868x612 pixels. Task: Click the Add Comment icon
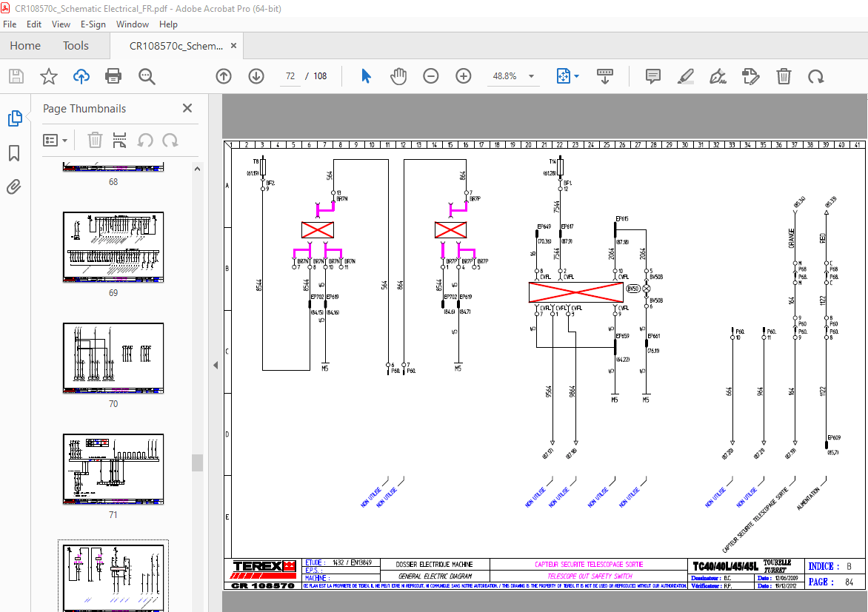pyautogui.click(x=652, y=75)
